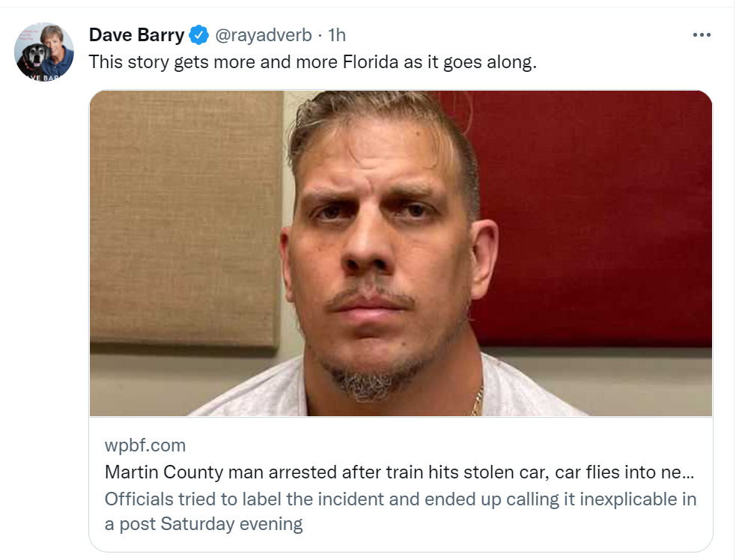The width and height of the screenshot is (742, 560).
Task: Click the blue verified badge beside Dave Barry
Action: [x=198, y=34]
